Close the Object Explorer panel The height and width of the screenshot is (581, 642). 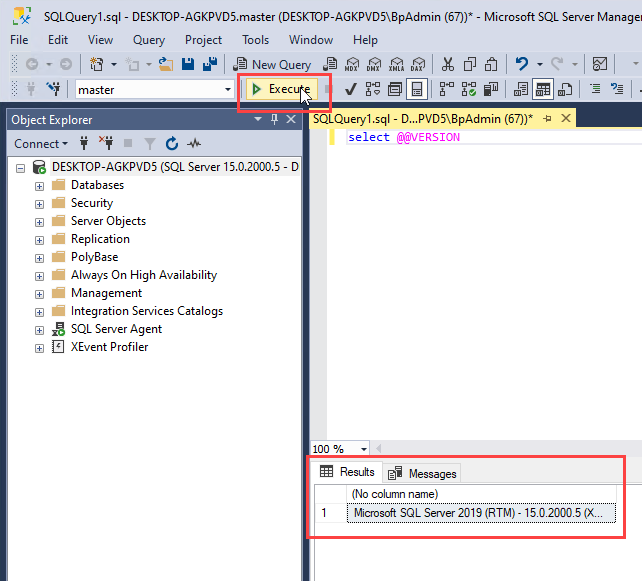coord(291,119)
